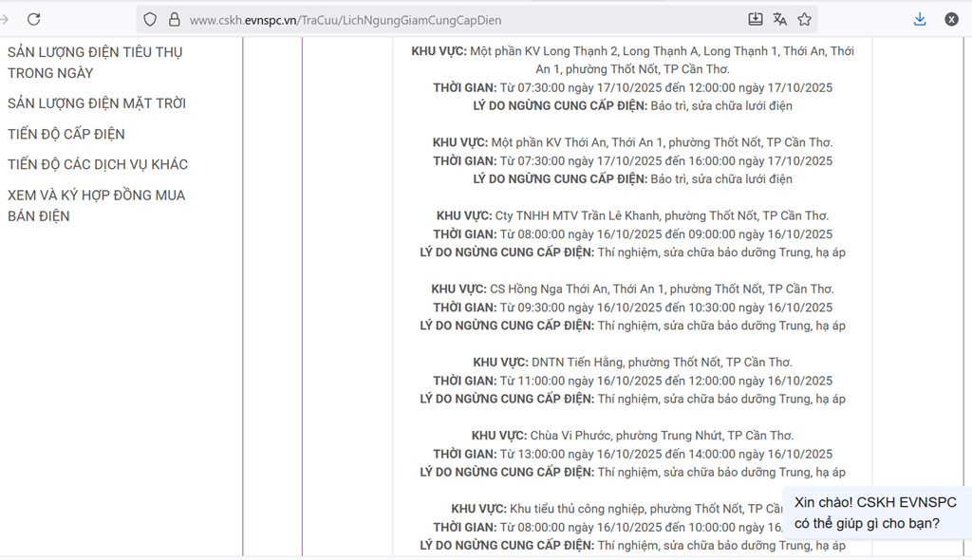The height and width of the screenshot is (560, 972).
Task: Open the translate page icon
Action: (779, 19)
